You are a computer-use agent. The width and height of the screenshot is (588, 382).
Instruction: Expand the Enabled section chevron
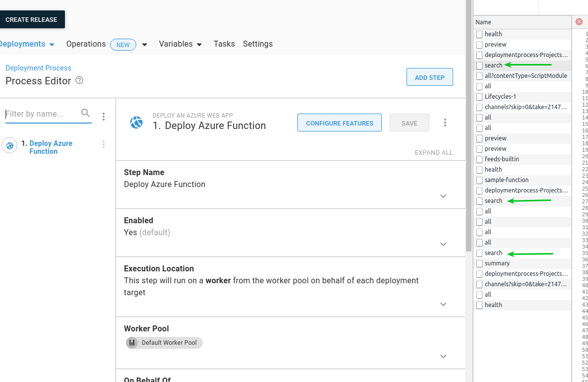(443, 244)
